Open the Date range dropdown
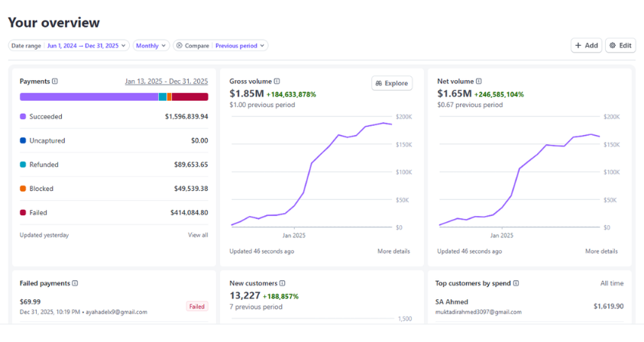 (69, 46)
